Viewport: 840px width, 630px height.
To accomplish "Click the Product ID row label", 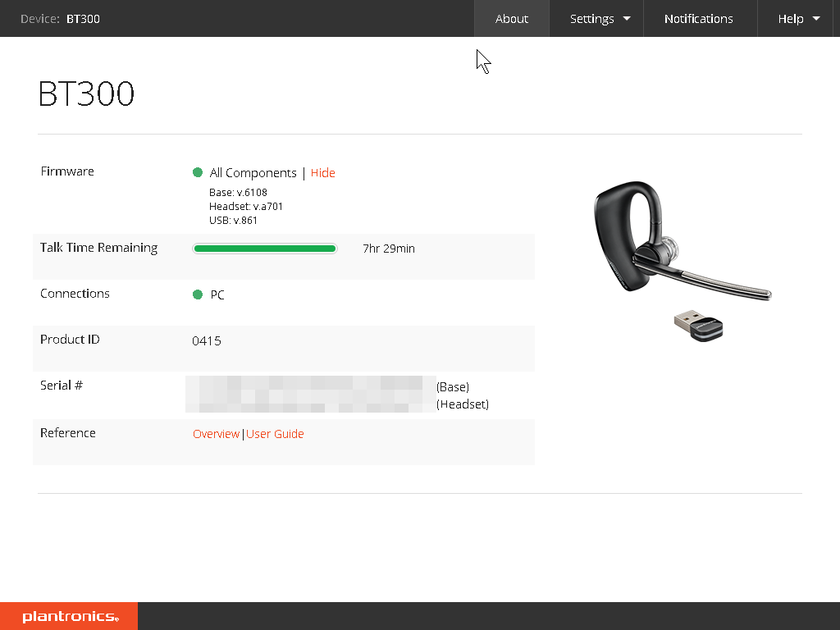I will click(x=71, y=340).
